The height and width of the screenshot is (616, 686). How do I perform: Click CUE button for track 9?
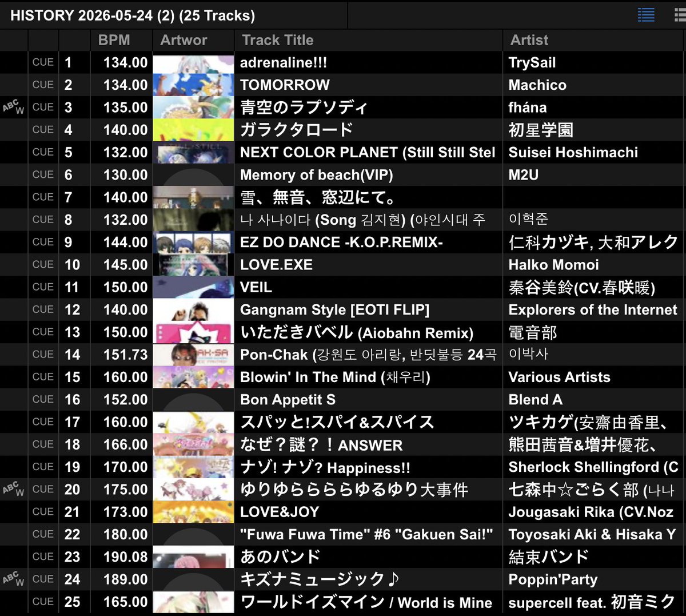tap(43, 242)
